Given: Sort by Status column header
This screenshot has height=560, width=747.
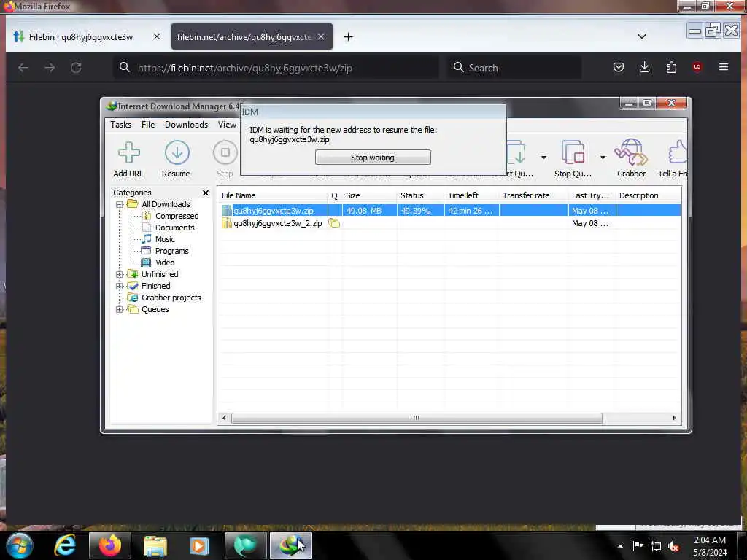Looking at the screenshot, I should [421, 195].
